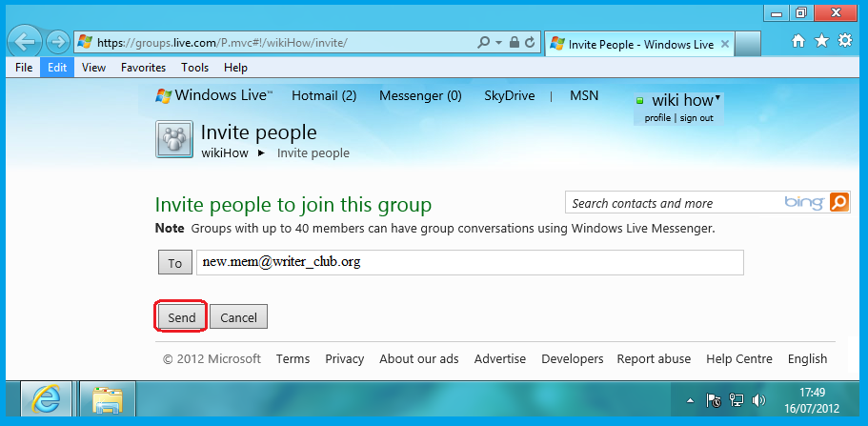The height and width of the screenshot is (426, 868).
Task: Go to SkyDrive
Action: (x=510, y=96)
